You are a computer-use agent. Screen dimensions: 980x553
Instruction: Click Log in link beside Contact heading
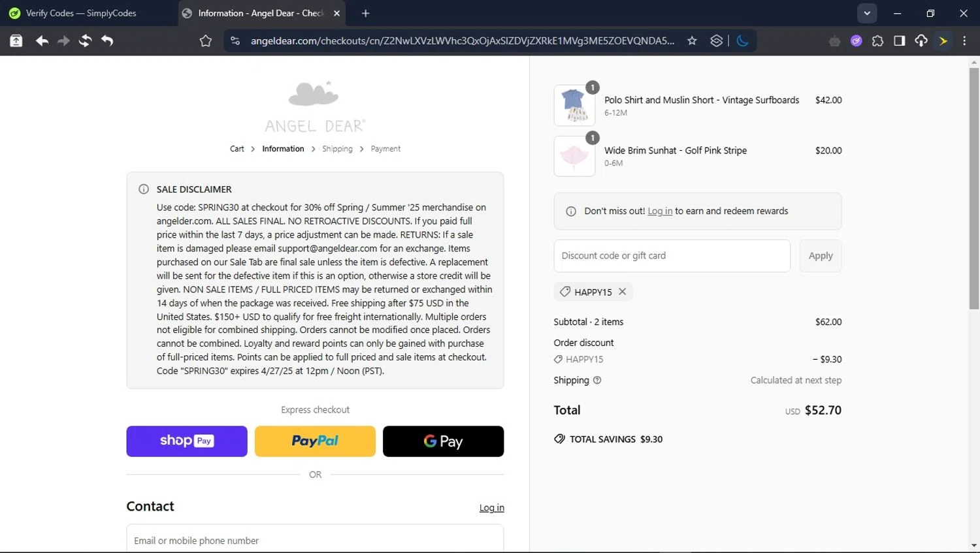tap(491, 508)
